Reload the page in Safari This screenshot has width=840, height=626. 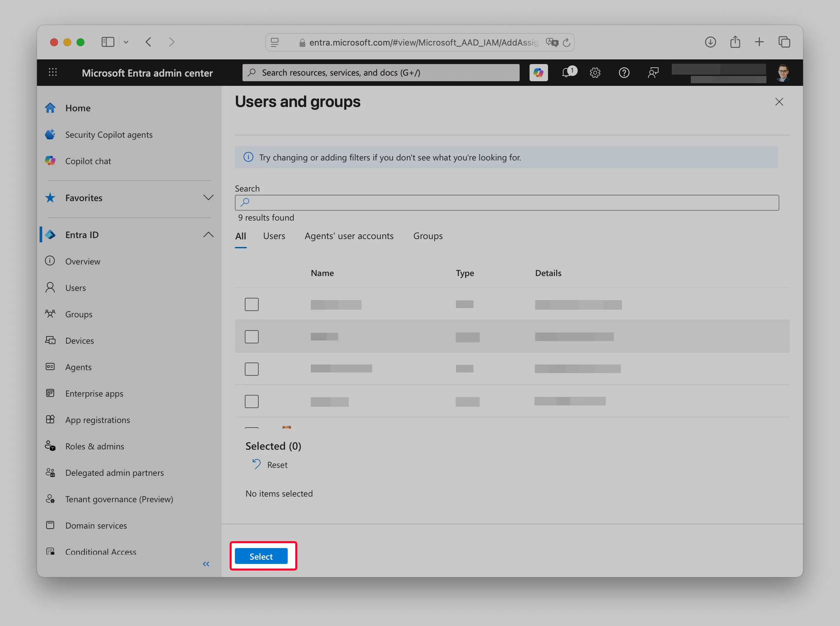[x=566, y=43]
